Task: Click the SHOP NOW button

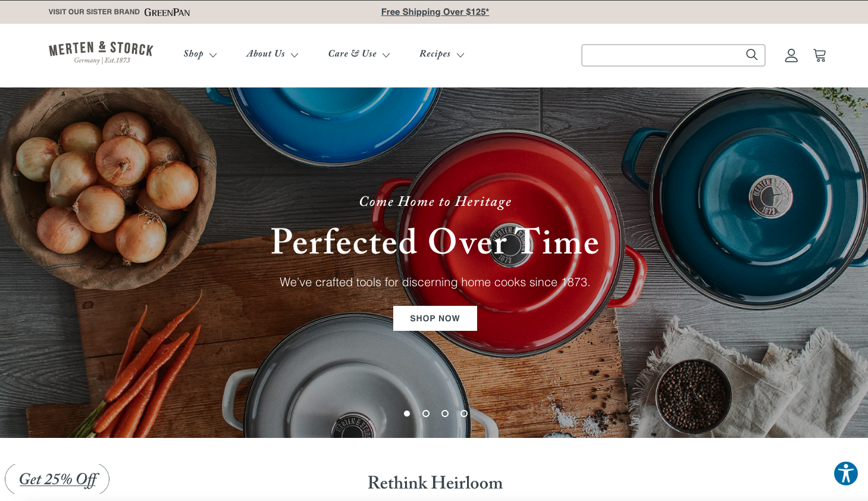Action: point(435,318)
